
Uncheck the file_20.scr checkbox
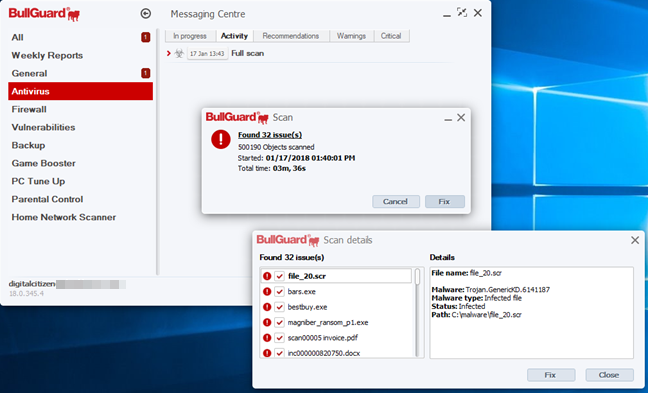(x=279, y=276)
